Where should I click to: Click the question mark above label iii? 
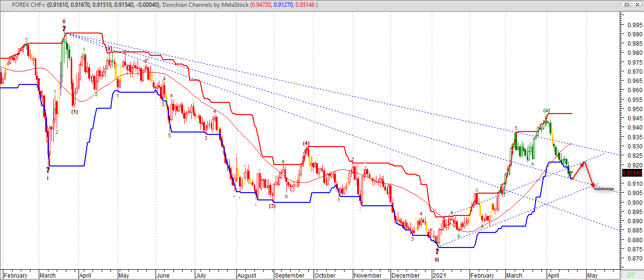[x=438, y=252]
